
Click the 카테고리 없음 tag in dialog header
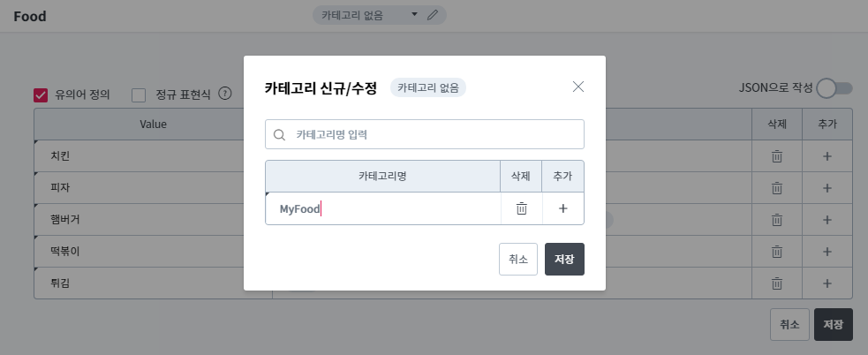428,87
